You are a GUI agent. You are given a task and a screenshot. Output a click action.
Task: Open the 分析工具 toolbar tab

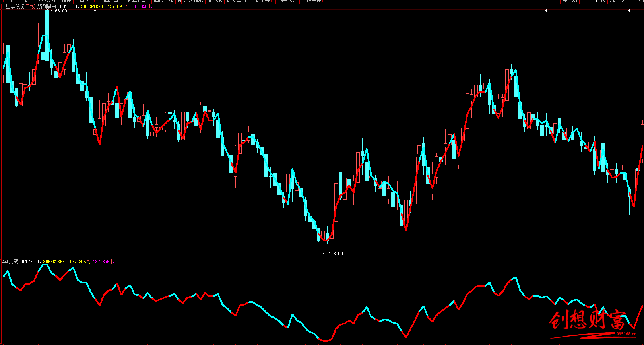click(x=260, y=1)
